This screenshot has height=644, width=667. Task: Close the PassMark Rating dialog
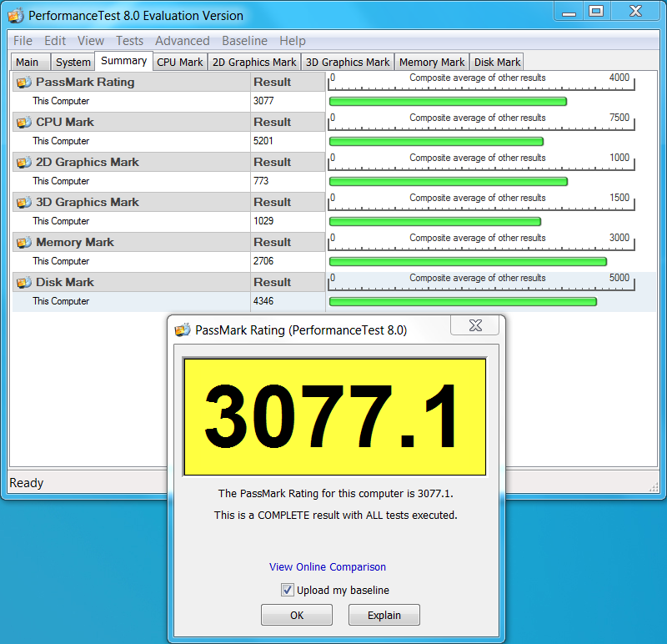click(x=476, y=325)
